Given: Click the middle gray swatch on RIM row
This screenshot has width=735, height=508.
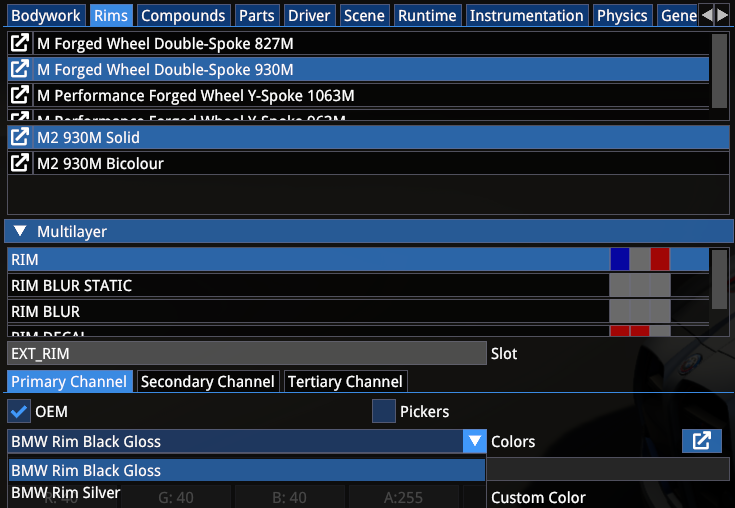Looking at the screenshot, I should (x=640, y=259).
